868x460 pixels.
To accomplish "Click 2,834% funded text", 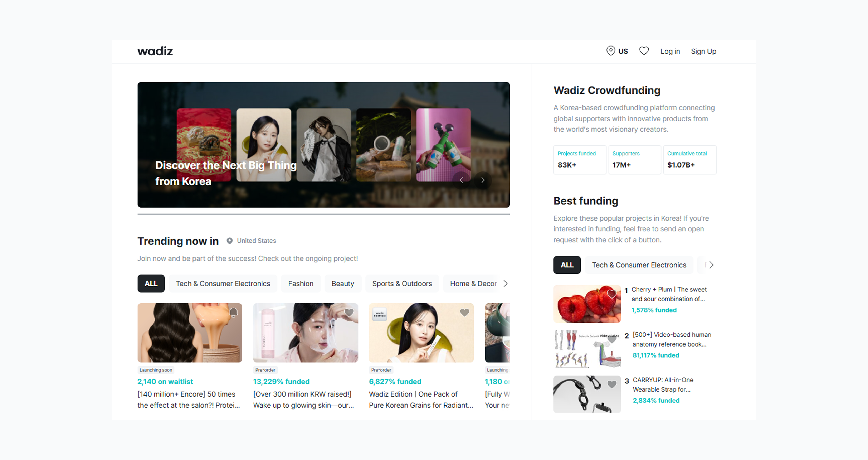I will (x=656, y=400).
